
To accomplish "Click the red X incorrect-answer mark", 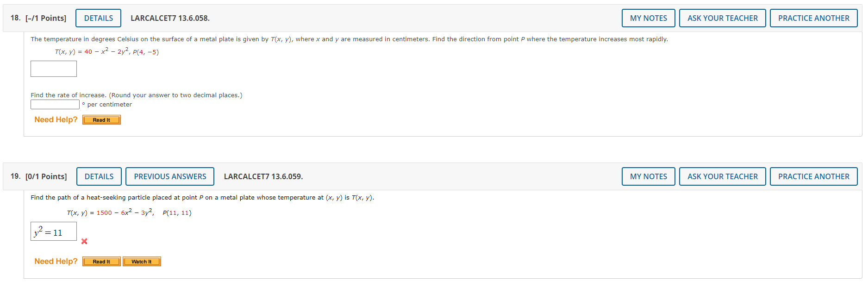I will coord(84,241).
